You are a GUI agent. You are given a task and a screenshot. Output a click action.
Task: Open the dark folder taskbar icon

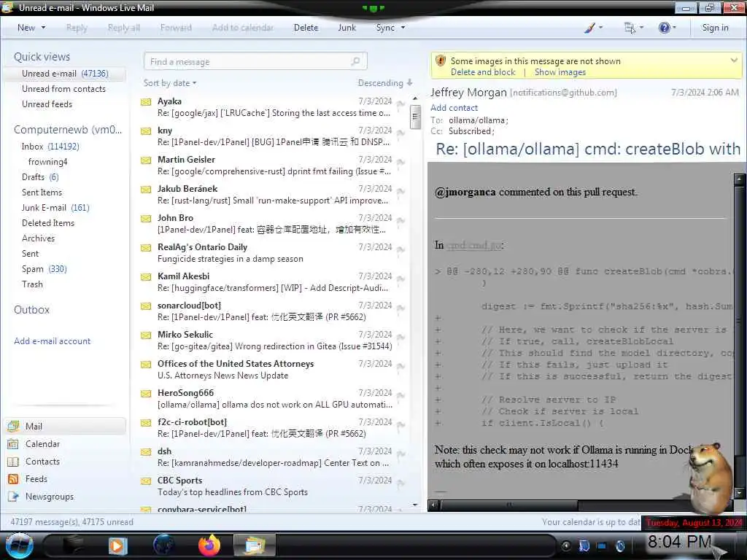tap(73, 545)
